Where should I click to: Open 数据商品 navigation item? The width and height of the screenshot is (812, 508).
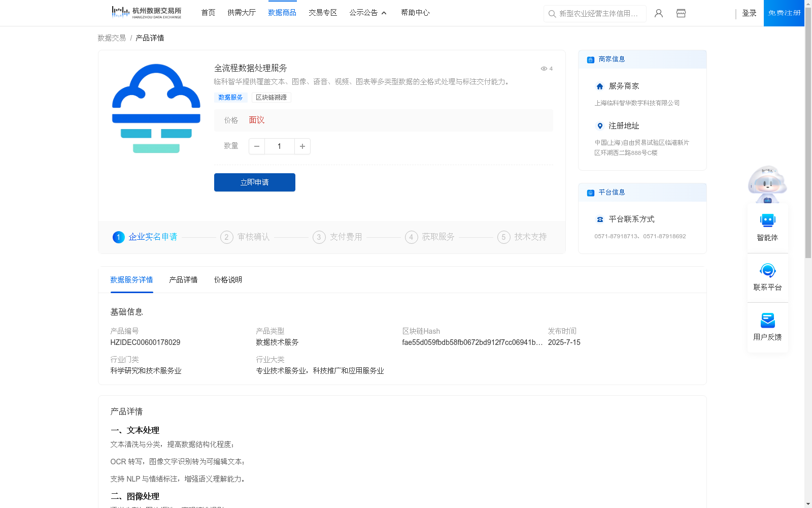coord(282,13)
